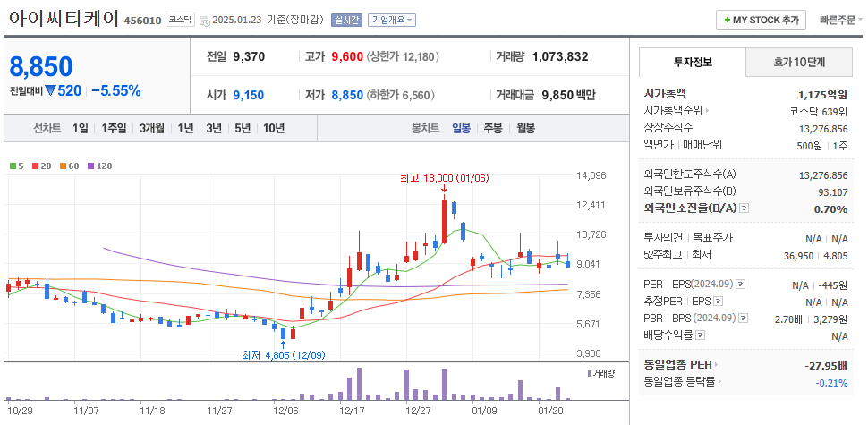Click help icon next to 배당수익률
The height and width of the screenshot is (425, 868).
point(701,336)
